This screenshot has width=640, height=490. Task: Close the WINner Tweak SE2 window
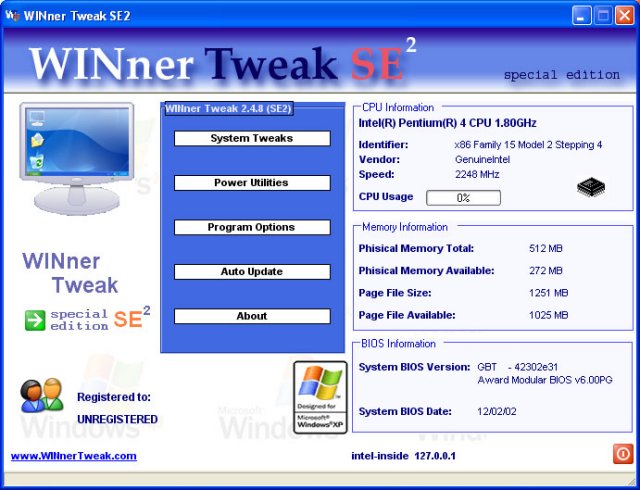tap(624, 16)
